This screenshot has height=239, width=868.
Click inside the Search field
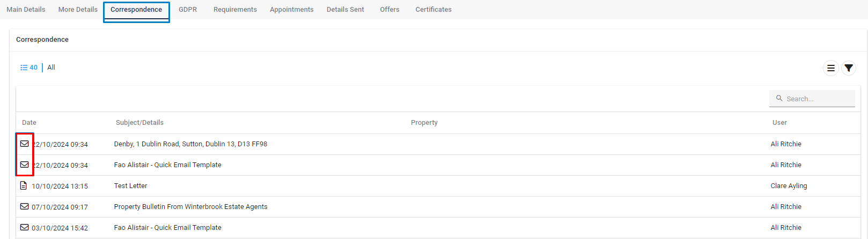tap(812, 99)
